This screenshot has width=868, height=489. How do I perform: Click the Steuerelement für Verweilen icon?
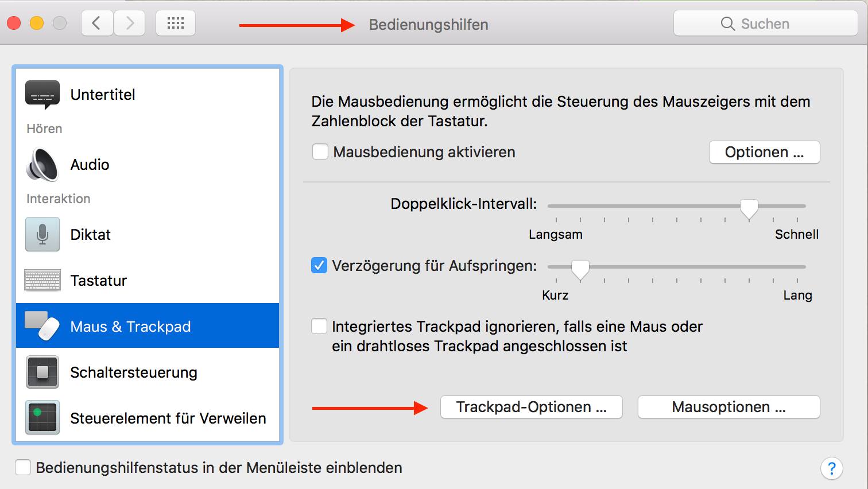(42, 417)
